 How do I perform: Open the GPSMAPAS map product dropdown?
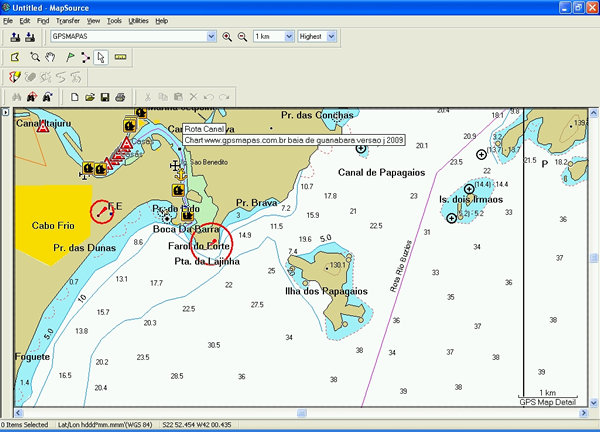point(211,37)
